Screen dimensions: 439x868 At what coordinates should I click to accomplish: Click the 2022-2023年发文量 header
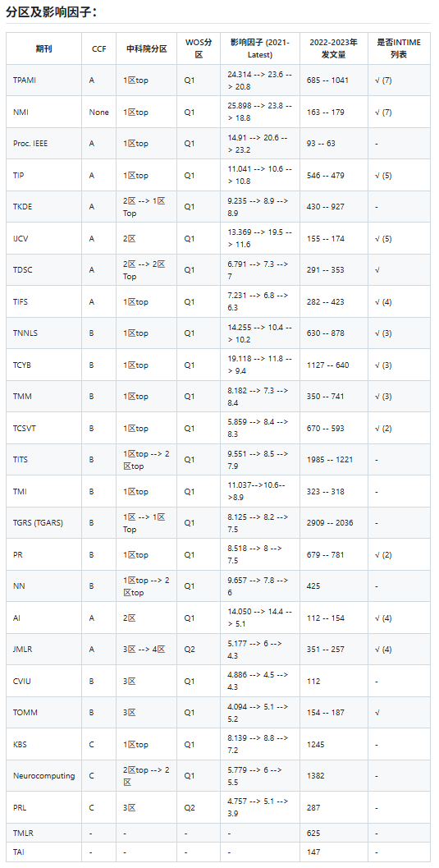(x=334, y=48)
